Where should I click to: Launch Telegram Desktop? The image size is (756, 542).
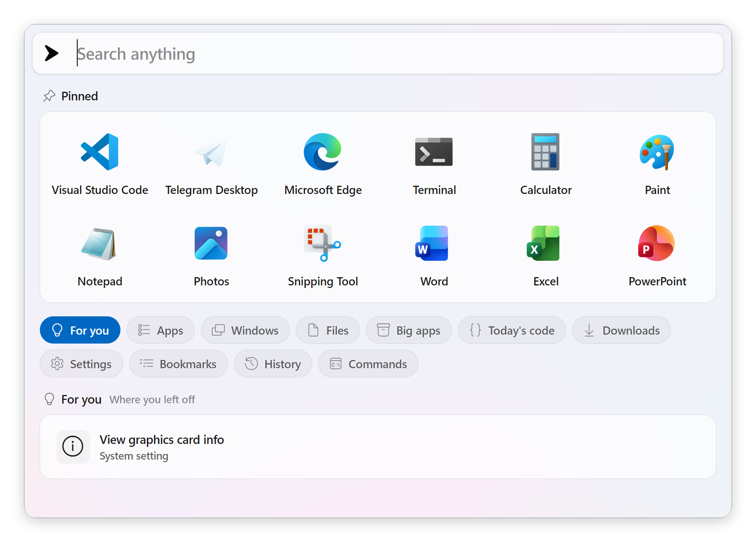pyautogui.click(x=211, y=164)
